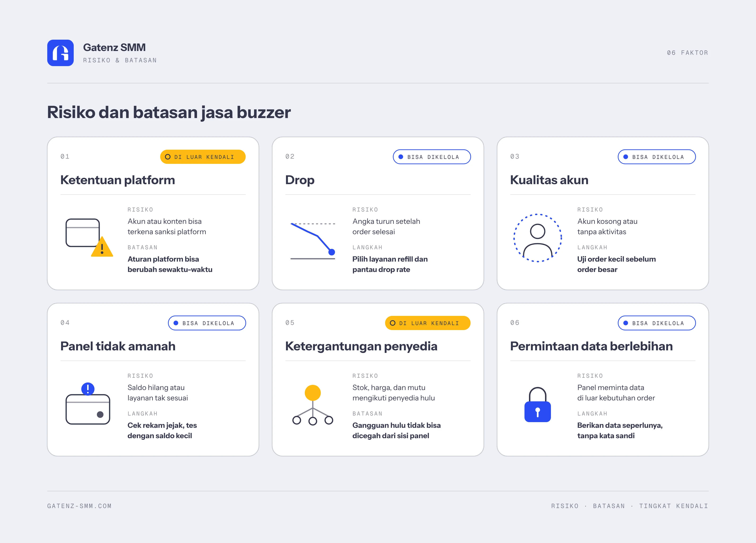This screenshot has width=756, height=543.
Task: Click text Stok, harga, dan mutu mengikuti penyedia
Action: pyautogui.click(x=394, y=393)
